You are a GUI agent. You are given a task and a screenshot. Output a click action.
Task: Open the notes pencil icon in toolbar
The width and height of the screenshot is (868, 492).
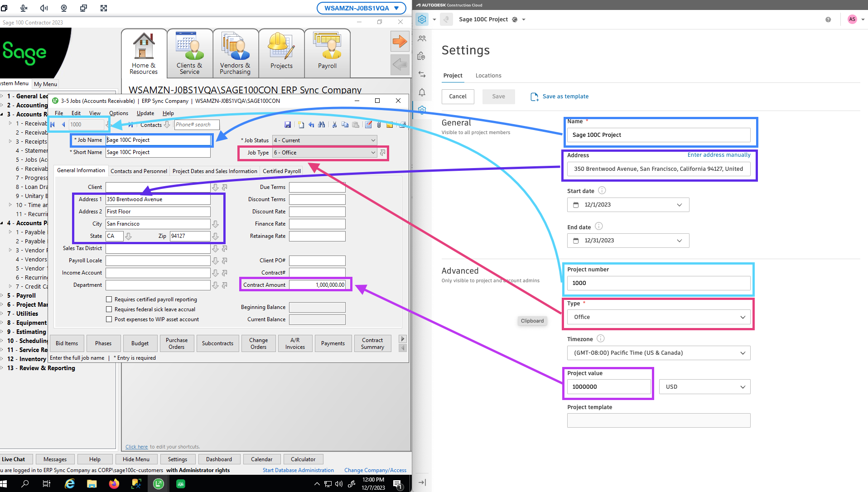pos(368,125)
